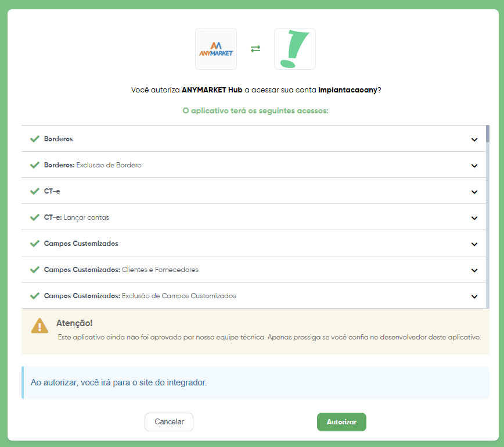Click checkmark beside Borderos: Exclusão de Bordero
The image size is (504, 447).
[34, 165]
